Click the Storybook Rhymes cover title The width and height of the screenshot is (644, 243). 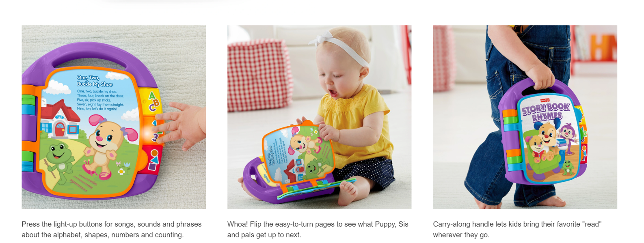click(545, 112)
